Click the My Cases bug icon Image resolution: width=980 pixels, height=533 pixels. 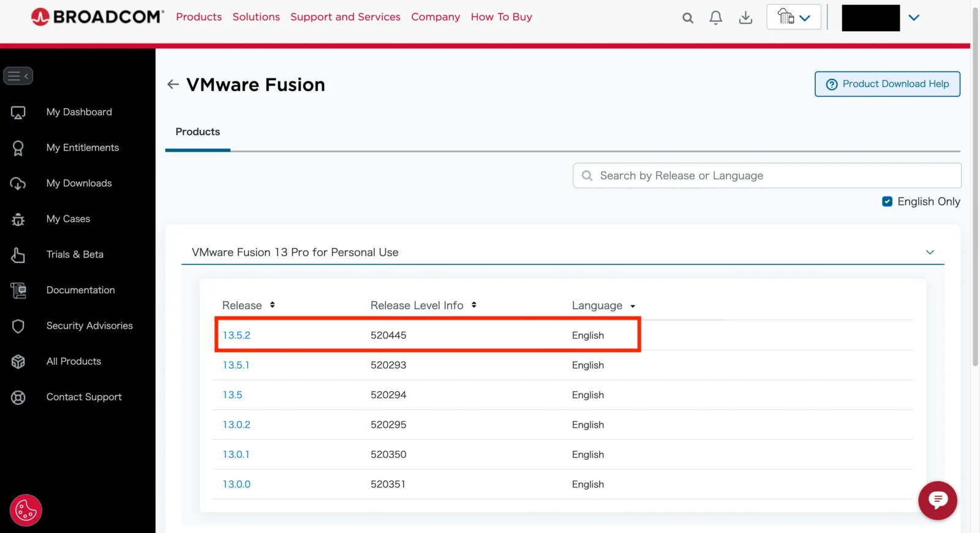[18, 219]
